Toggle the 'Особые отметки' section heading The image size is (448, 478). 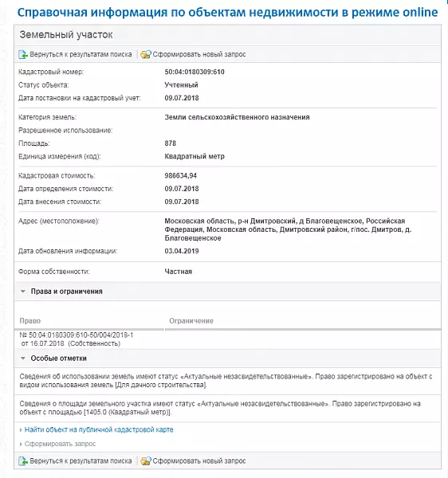click(58, 358)
